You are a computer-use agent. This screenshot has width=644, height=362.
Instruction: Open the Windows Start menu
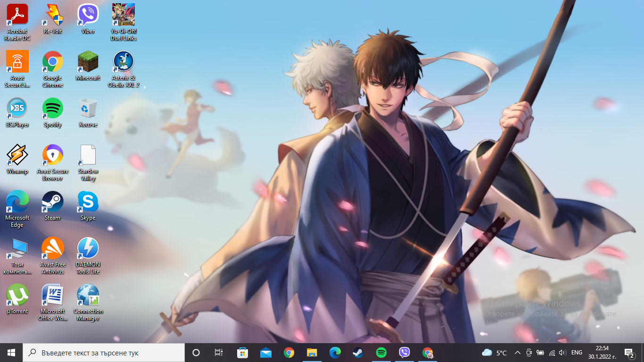pos(11,353)
